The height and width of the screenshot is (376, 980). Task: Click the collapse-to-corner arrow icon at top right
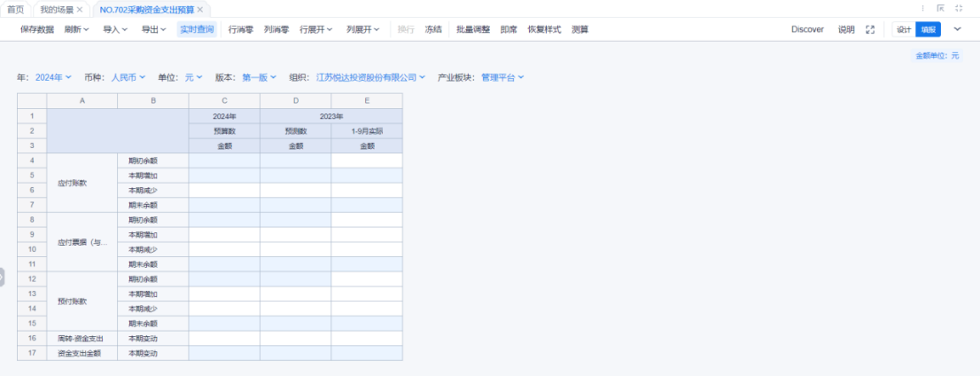click(x=940, y=8)
